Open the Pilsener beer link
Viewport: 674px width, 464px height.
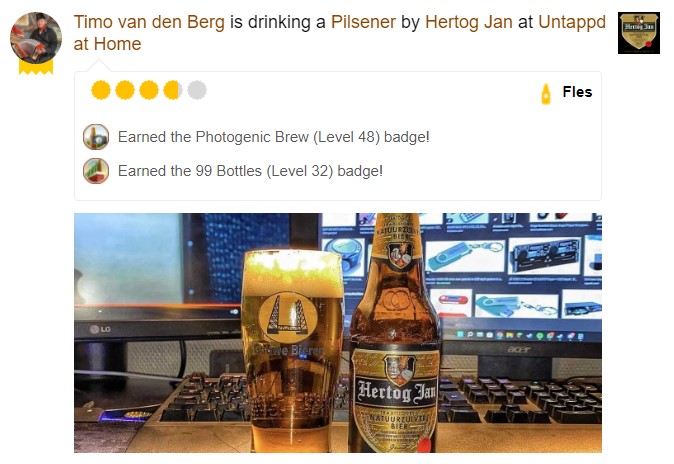tap(363, 22)
